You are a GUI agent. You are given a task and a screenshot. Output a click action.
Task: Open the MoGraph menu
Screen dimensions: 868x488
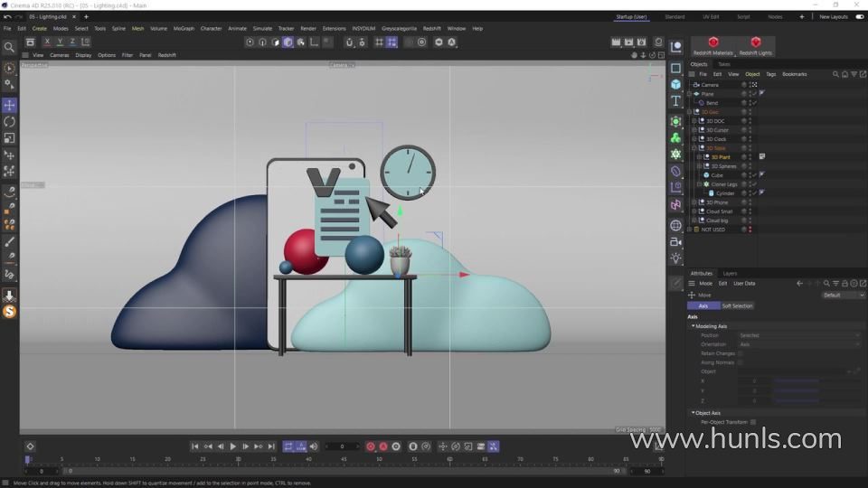click(184, 28)
